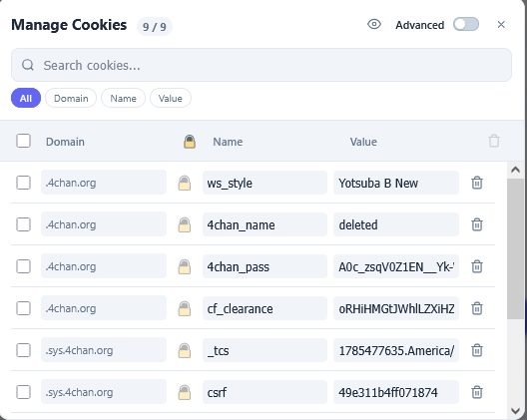Tick the checkbox for ws_style row
Viewport: 527px width, 420px height.
(24, 183)
